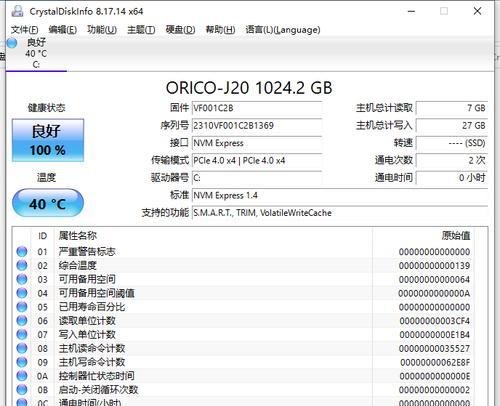Select the 已用寿命百分比 attribute row
The width and height of the screenshot is (500, 406).
point(243,307)
